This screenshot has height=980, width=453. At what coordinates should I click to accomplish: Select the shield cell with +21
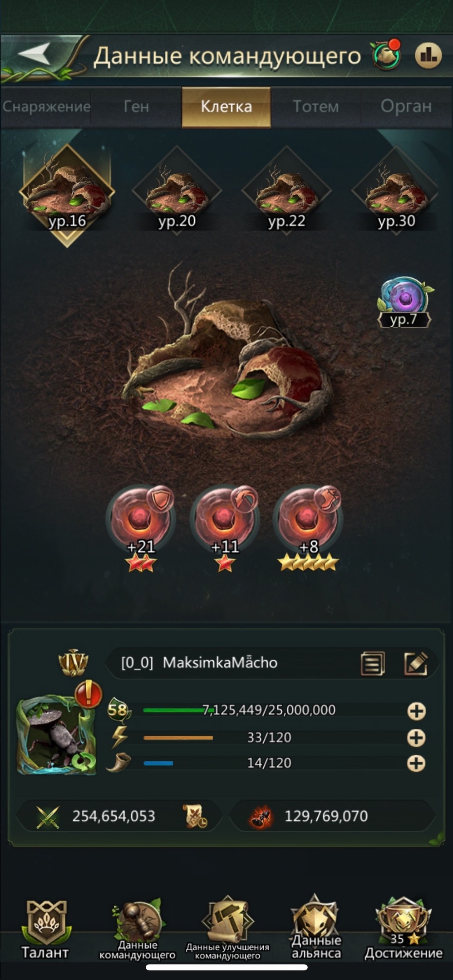[x=141, y=525]
